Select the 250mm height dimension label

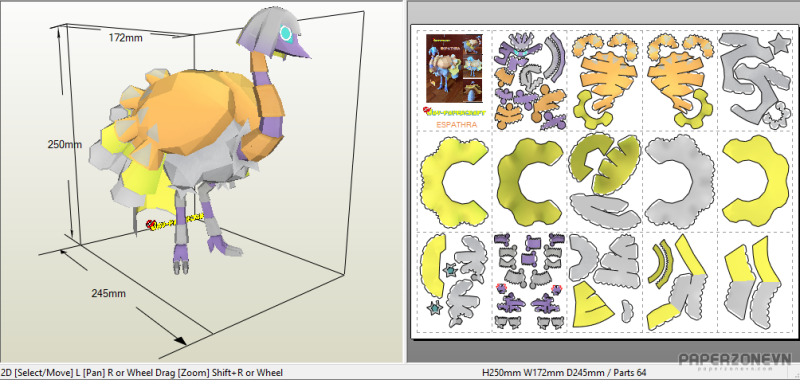[x=65, y=144]
